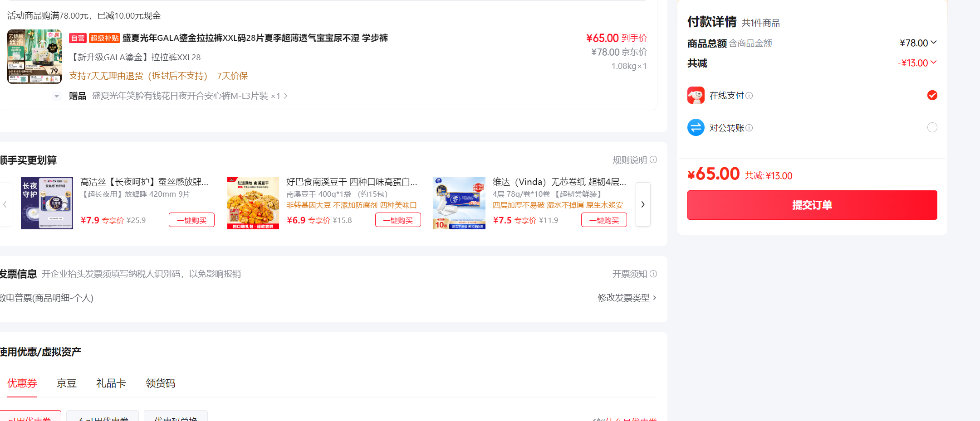This screenshot has height=421, width=980.
Task: Click the 共1件商品 item count text
Action: point(761,23)
